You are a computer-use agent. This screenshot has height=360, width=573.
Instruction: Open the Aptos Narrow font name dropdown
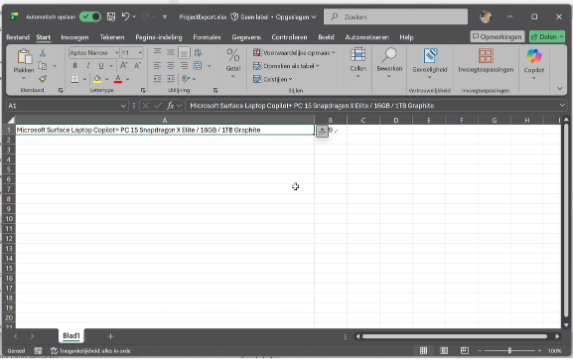tap(117, 53)
